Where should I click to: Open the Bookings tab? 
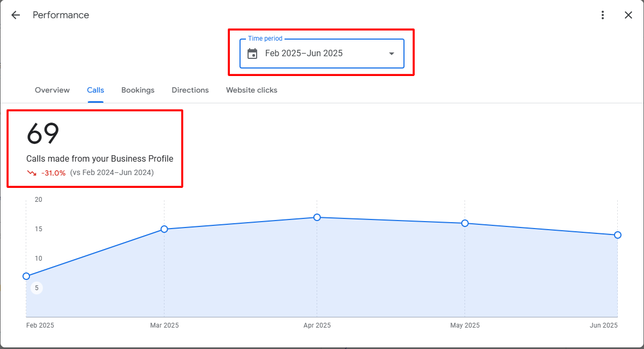tap(138, 90)
